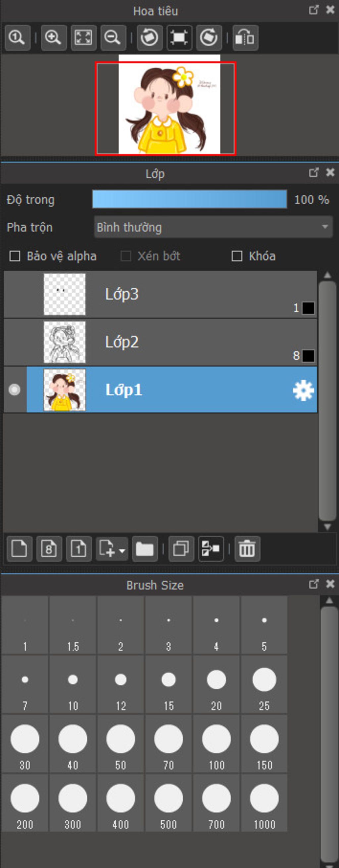The width and height of the screenshot is (339, 868).
Task: Select the Lớp2 layer
Action: 169,342
